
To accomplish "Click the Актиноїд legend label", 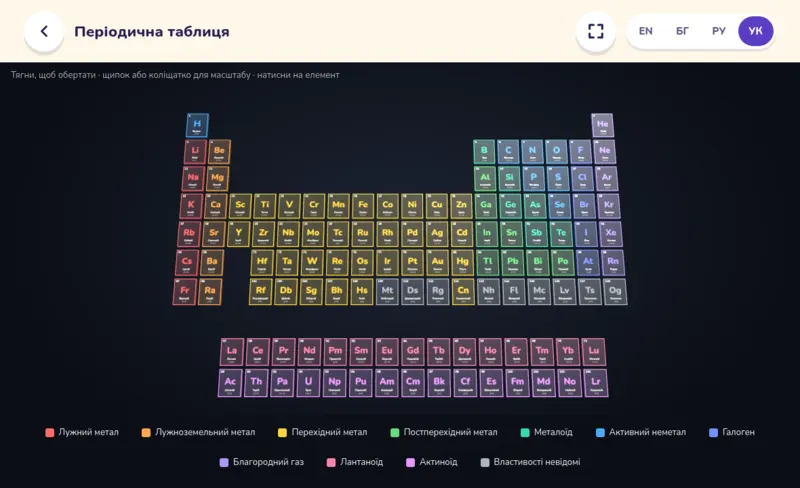I will (438, 462).
